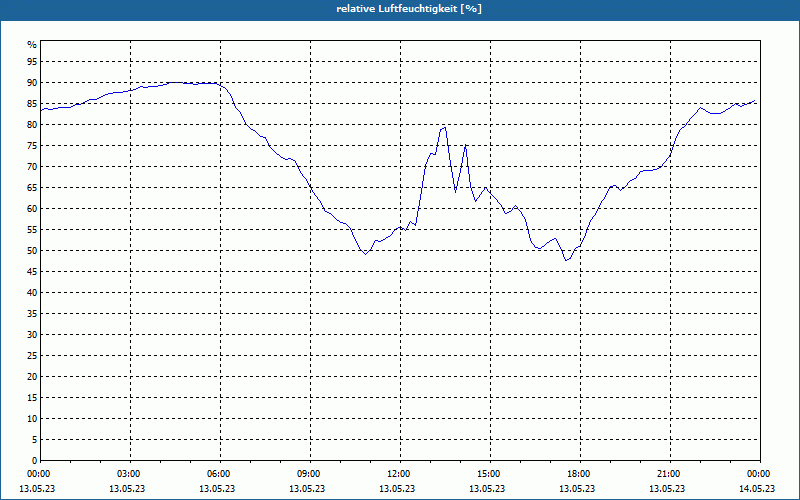The width and height of the screenshot is (800, 500).
Task: Click the 06:00 x-axis time label
Action: 218,474
